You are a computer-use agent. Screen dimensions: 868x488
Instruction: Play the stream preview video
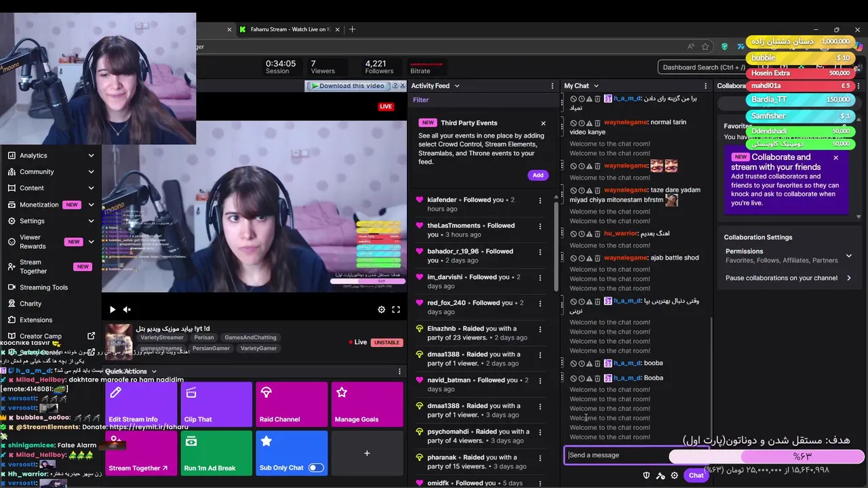[113, 310]
